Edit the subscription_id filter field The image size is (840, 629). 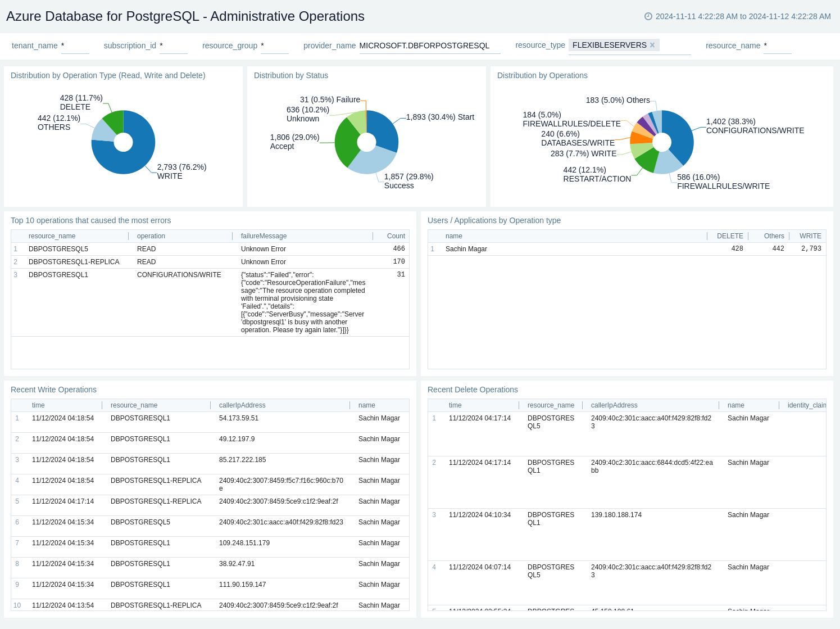click(174, 46)
